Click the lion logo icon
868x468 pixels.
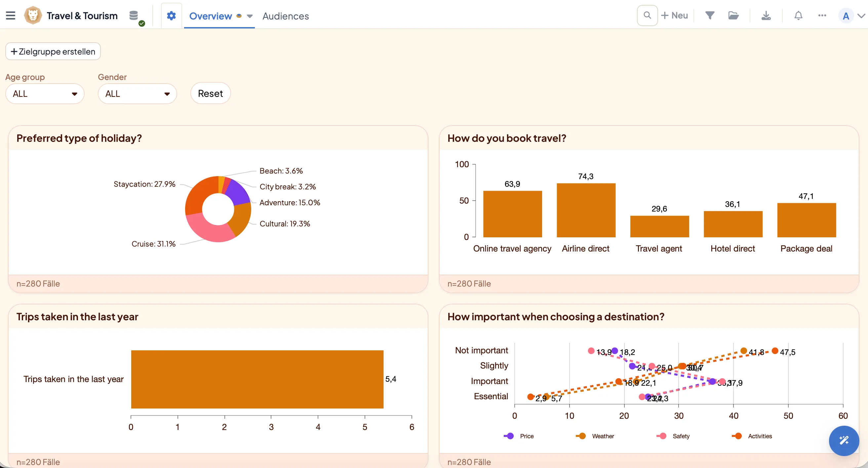click(33, 16)
